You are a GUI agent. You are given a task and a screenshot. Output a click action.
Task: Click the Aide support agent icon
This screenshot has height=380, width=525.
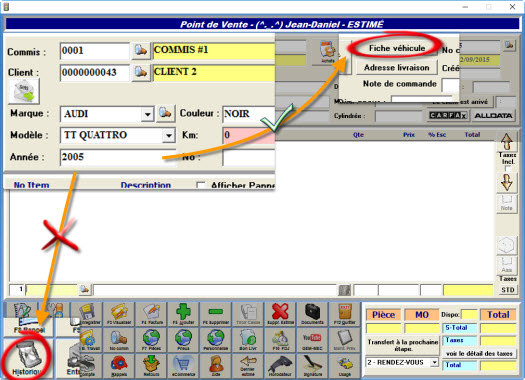point(216,366)
